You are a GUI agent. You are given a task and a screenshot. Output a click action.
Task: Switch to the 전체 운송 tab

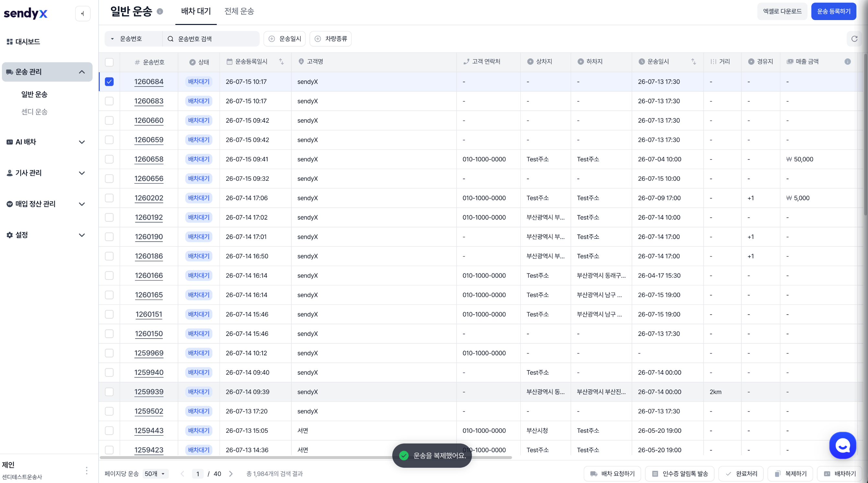pos(239,11)
